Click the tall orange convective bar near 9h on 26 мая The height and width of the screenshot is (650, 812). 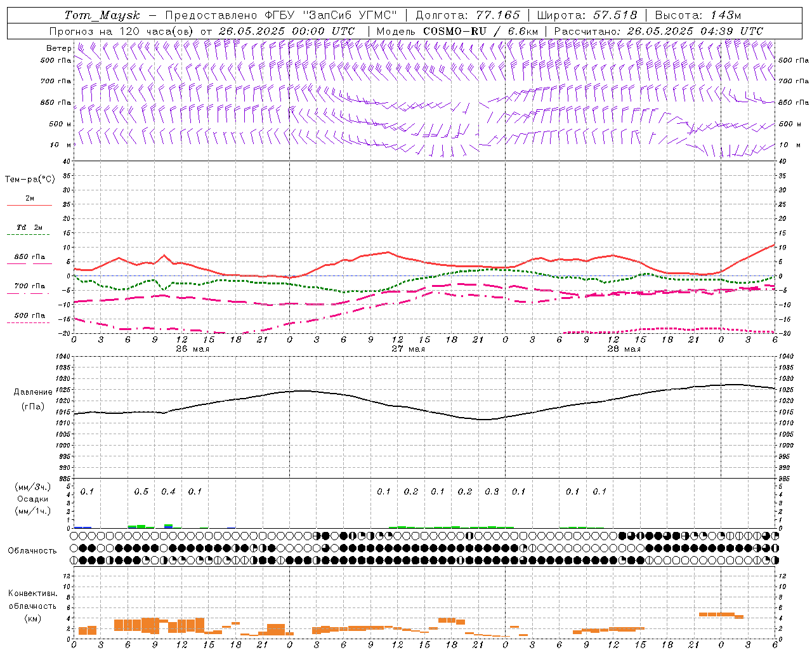coord(150,625)
